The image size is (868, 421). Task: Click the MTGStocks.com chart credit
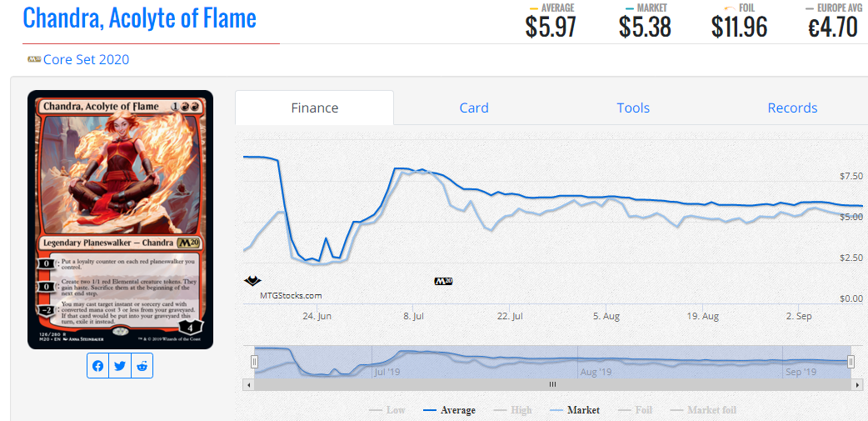tap(291, 296)
